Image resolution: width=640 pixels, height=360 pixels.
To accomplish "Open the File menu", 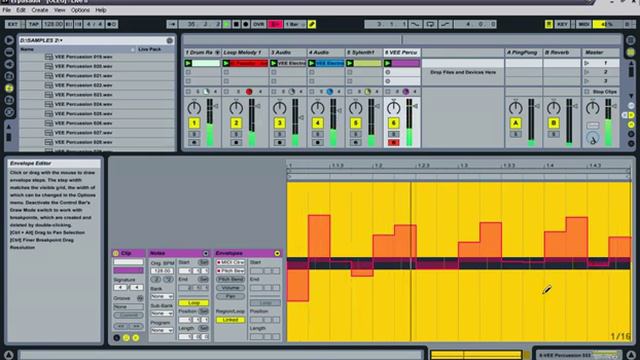I will point(7,10).
